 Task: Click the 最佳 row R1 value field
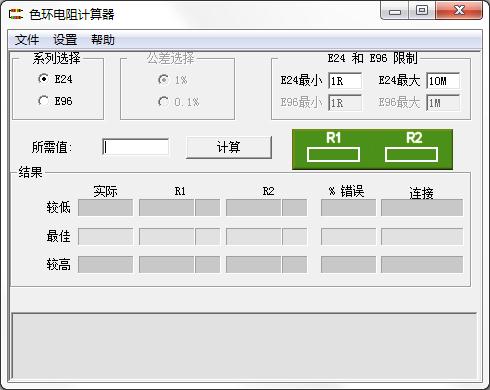pos(166,237)
